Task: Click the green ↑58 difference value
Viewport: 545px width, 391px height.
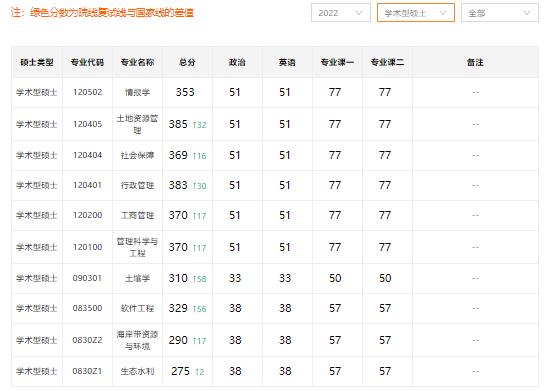Action: (x=200, y=279)
